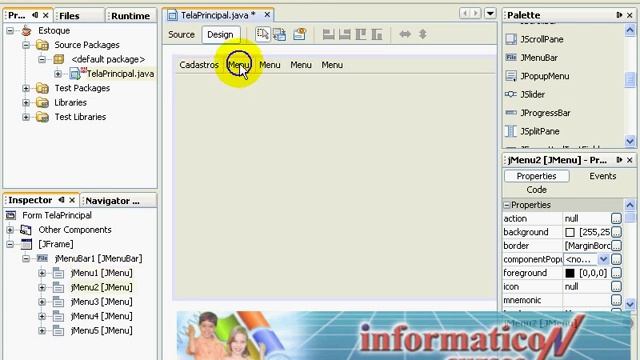Minimize the Palette panel with arrow icon

[x=619, y=15]
